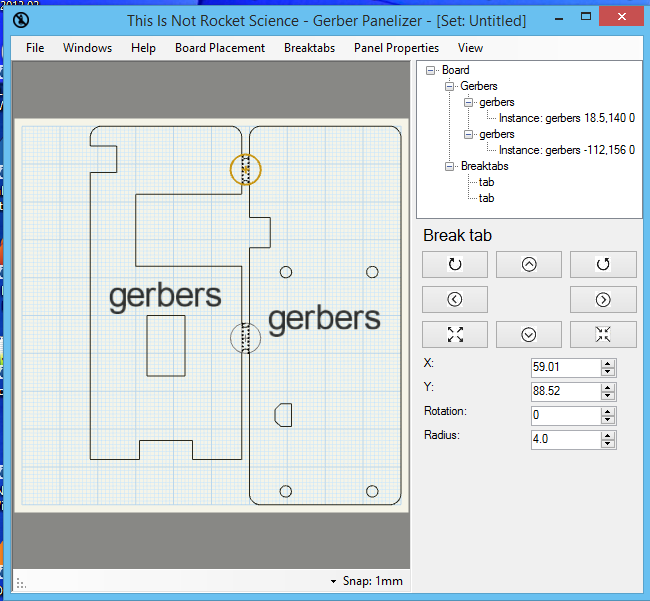Open the Help menu
The height and width of the screenshot is (601, 650).
[x=143, y=48]
